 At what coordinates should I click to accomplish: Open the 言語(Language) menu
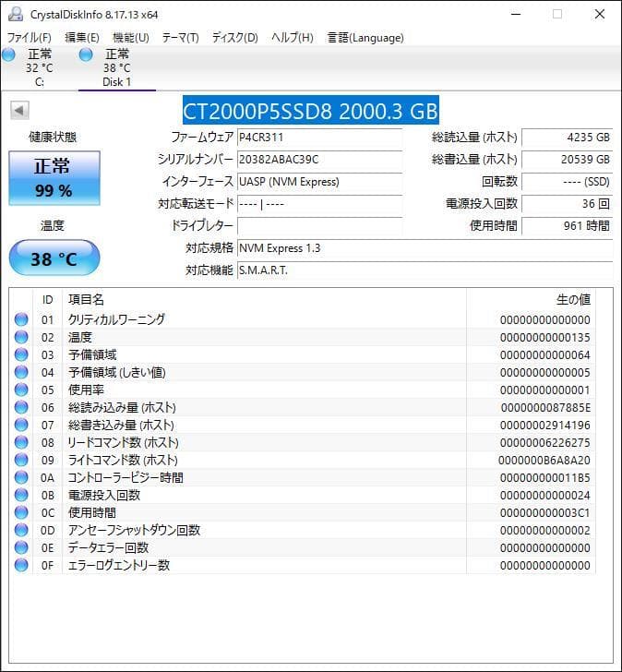tap(365, 38)
